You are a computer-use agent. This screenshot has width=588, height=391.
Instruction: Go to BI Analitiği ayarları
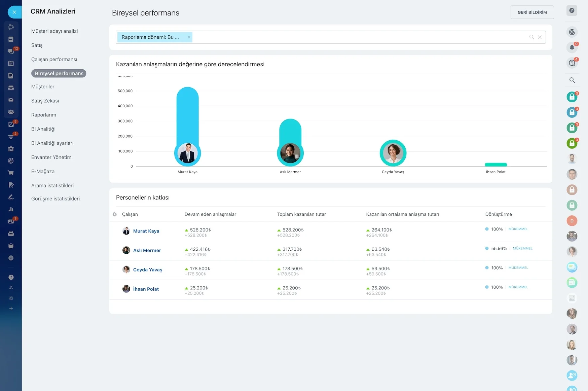[52, 143]
